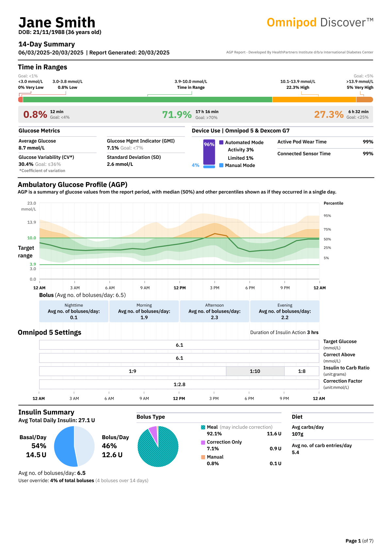
Task: Click the Glucose Variability 30.4% value
Action: coord(26,164)
